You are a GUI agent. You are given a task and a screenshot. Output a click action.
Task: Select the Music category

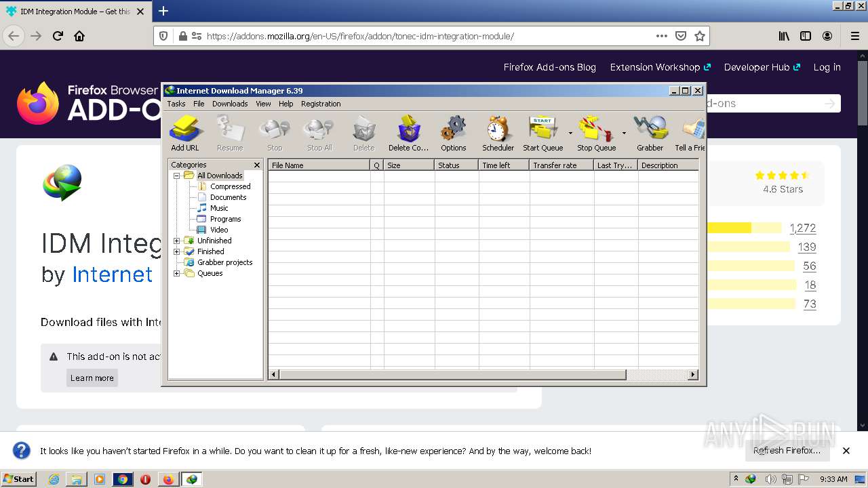click(219, 208)
